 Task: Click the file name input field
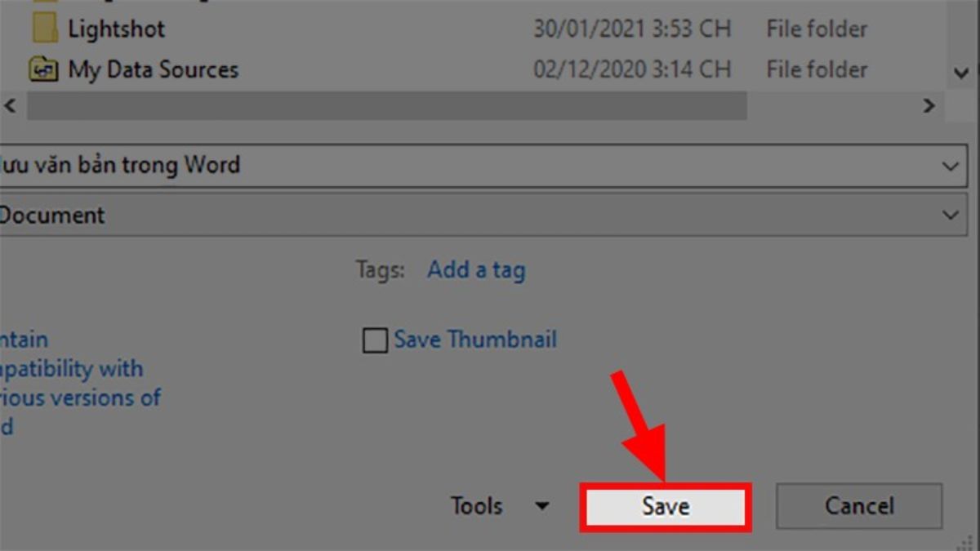[482, 166]
